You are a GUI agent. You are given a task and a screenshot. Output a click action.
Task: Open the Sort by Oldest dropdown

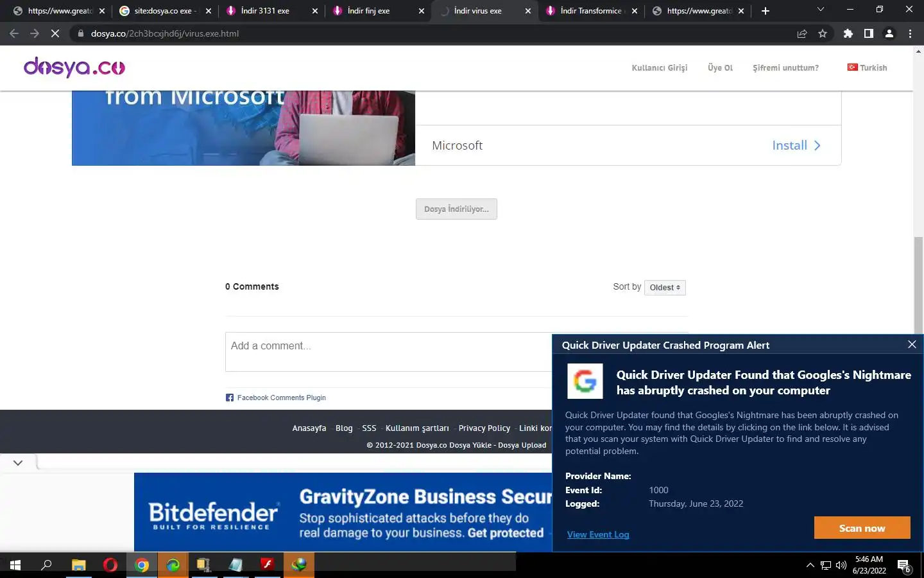coord(665,288)
